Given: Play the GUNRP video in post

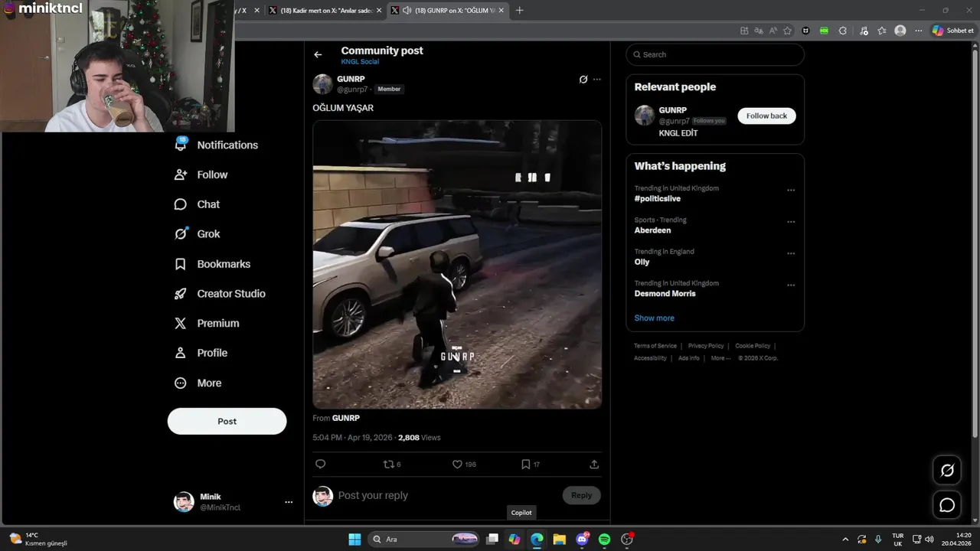Looking at the screenshot, I should (457, 264).
